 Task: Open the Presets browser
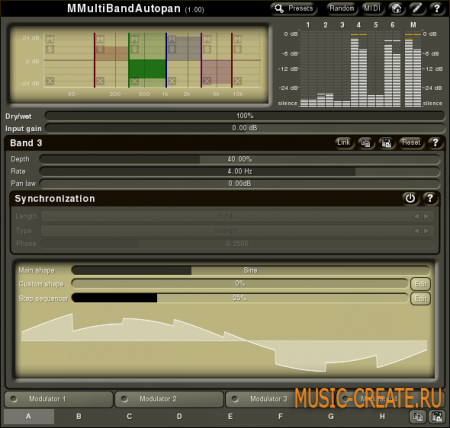(x=293, y=8)
